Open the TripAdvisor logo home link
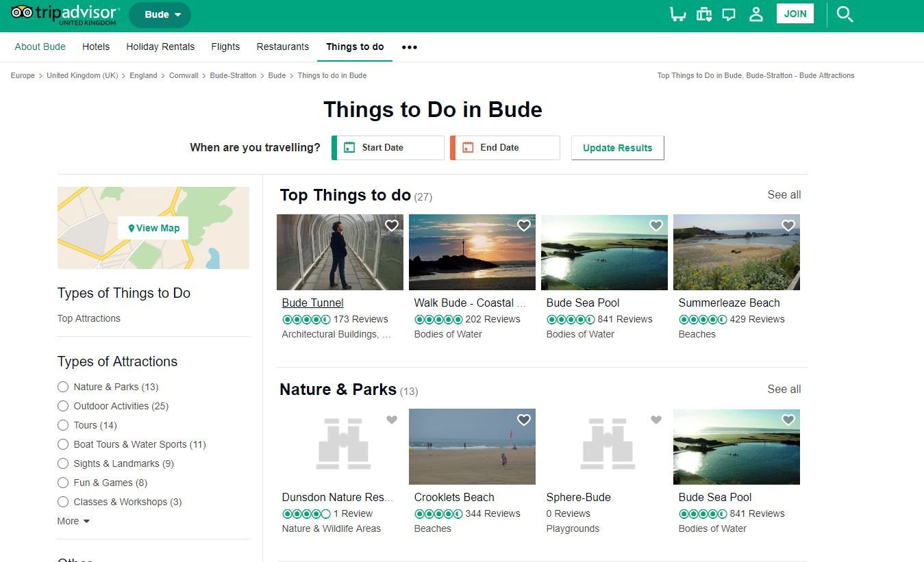The image size is (924, 562). point(66,14)
